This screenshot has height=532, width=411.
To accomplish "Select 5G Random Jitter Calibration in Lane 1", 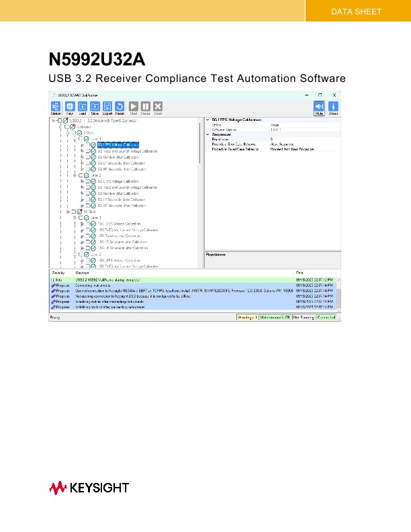I will click(x=118, y=157).
